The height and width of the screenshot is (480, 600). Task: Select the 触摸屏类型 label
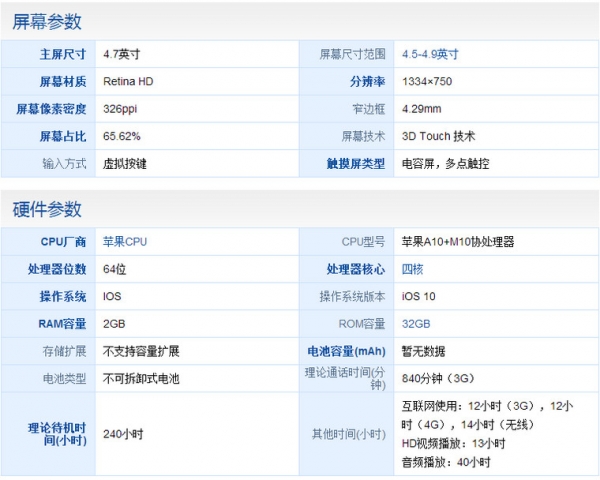[355, 163]
